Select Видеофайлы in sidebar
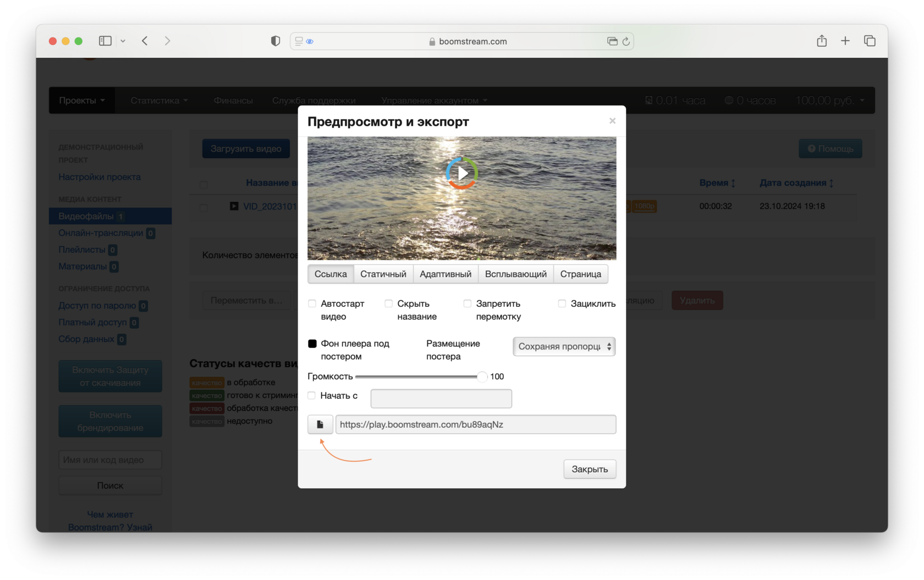The width and height of the screenshot is (924, 580). click(x=110, y=216)
